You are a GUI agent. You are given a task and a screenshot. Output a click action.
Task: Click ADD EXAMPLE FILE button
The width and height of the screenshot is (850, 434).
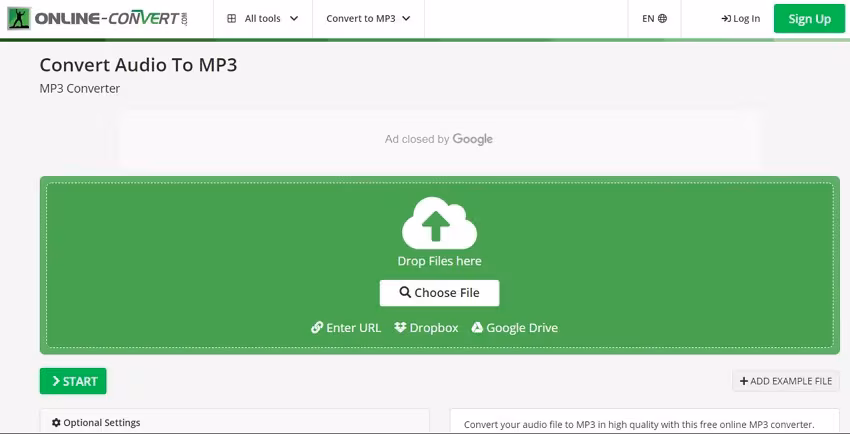[x=785, y=381]
